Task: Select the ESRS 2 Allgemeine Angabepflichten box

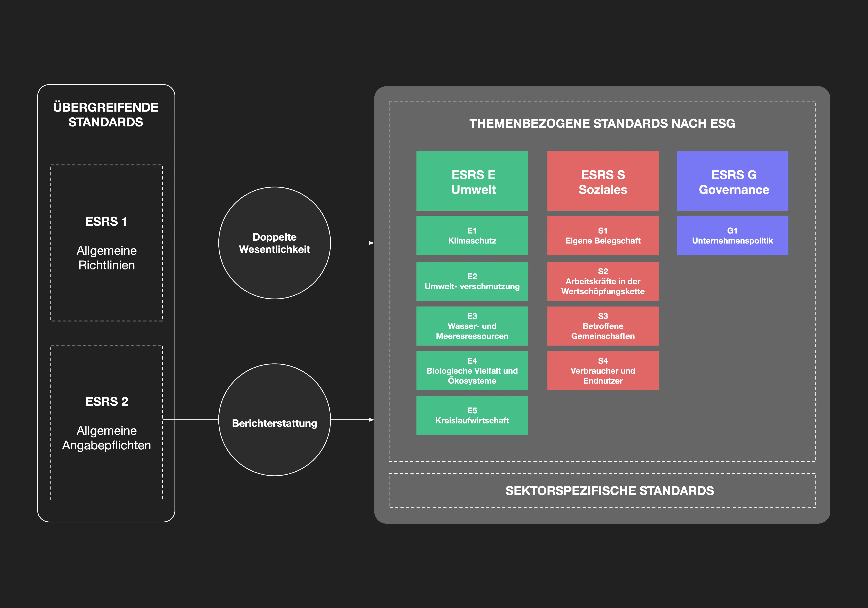Action: point(107,423)
